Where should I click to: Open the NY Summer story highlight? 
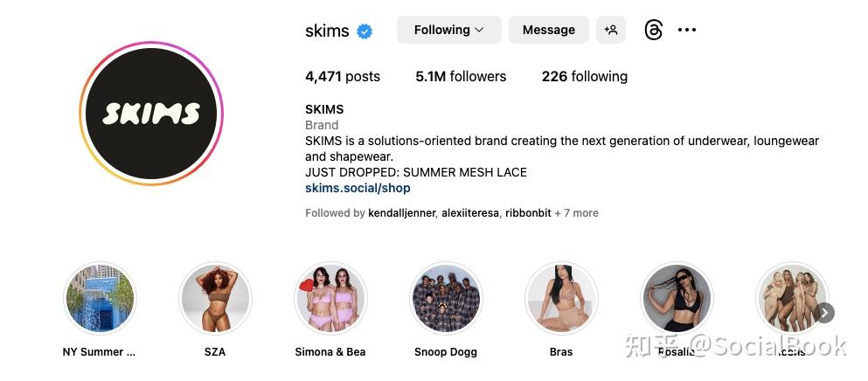tap(100, 299)
